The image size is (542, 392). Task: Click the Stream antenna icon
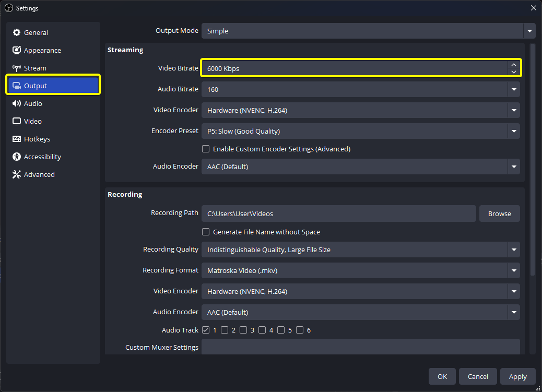click(x=17, y=68)
